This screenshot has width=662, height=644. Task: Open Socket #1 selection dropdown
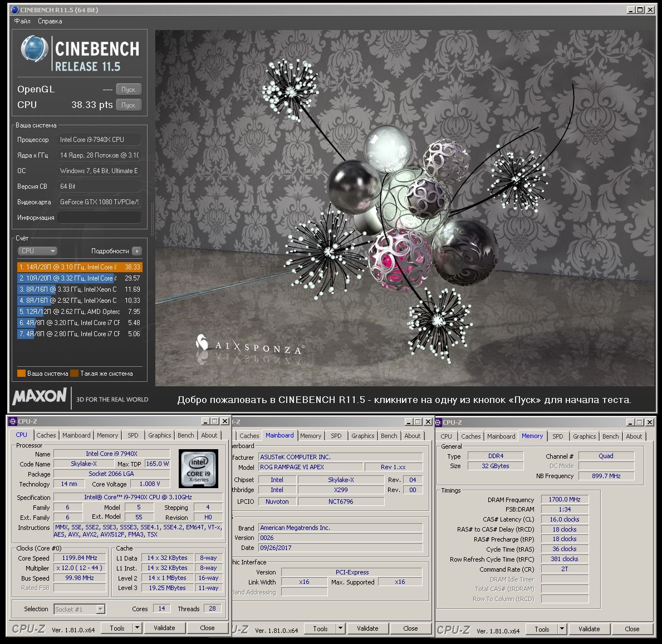(x=80, y=609)
